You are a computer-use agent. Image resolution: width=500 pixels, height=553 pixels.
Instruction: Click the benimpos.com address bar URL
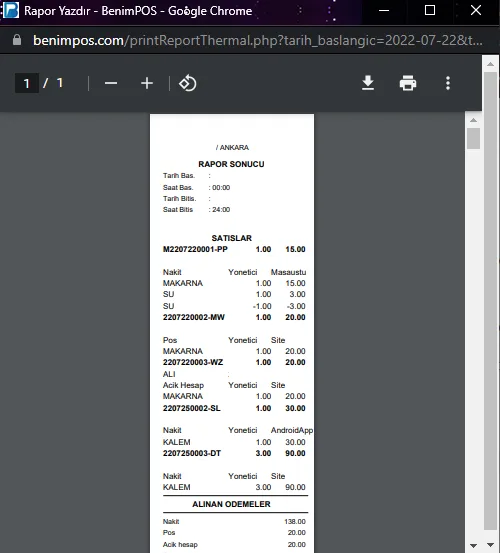coord(257,41)
